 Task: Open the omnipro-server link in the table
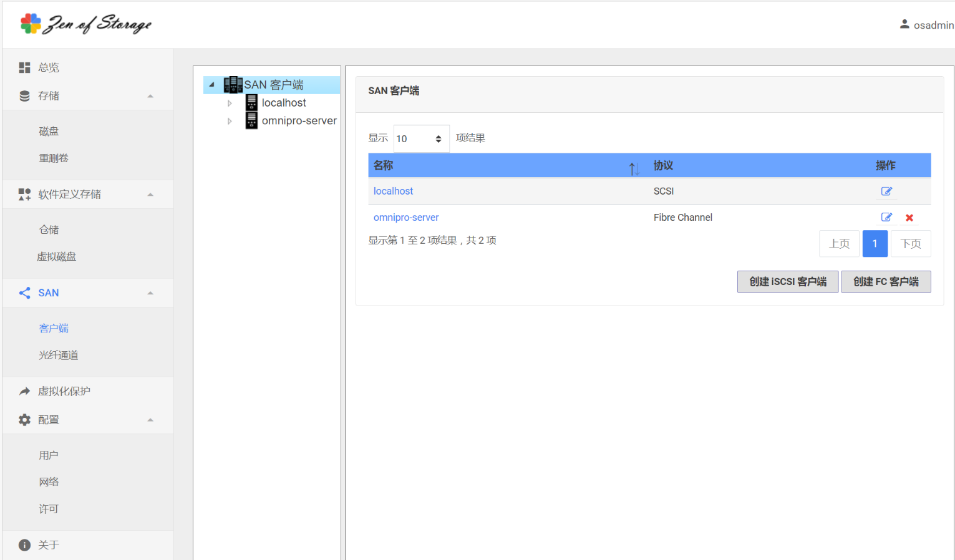(406, 218)
